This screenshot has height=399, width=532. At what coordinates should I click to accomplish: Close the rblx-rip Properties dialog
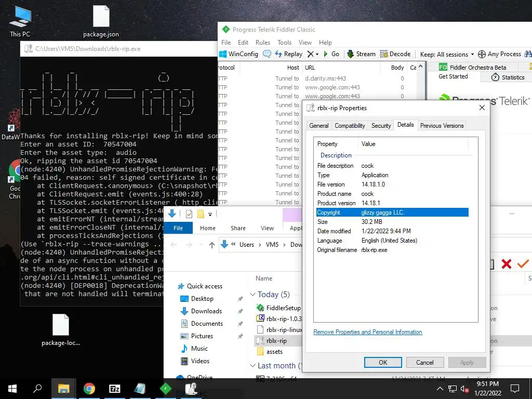(x=482, y=108)
